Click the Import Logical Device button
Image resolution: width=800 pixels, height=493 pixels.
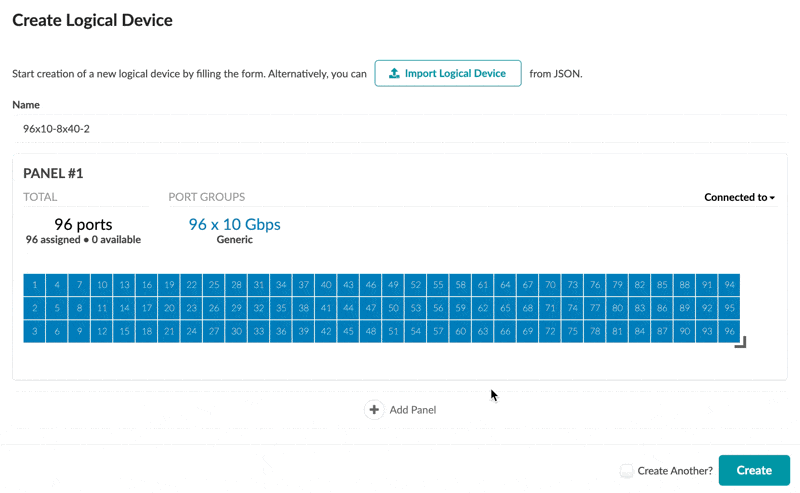(448, 73)
